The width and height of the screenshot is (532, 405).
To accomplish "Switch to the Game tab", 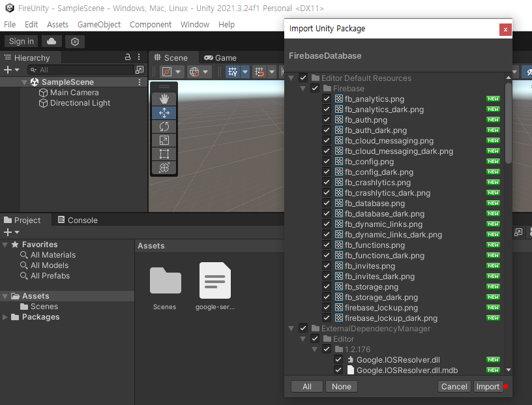I will (x=220, y=57).
